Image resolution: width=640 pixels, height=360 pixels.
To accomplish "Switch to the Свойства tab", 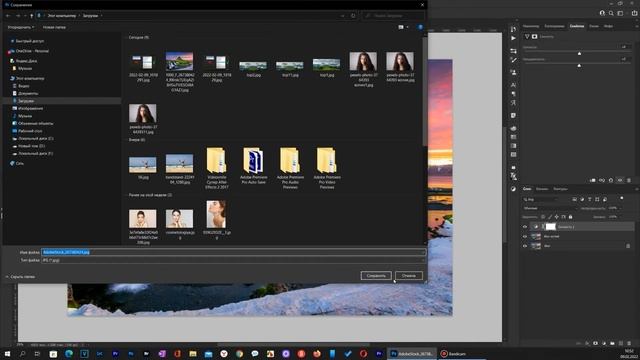I will (x=577, y=26).
